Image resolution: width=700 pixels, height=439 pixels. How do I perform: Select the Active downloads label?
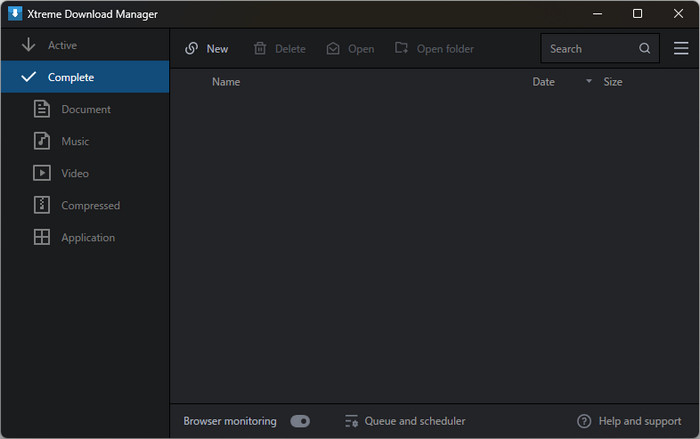point(62,45)
